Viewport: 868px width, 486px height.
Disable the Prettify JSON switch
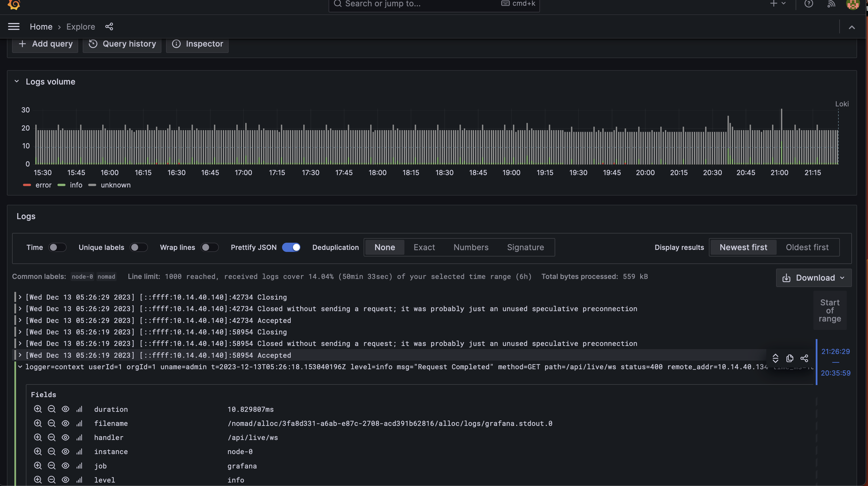point(291,247)
